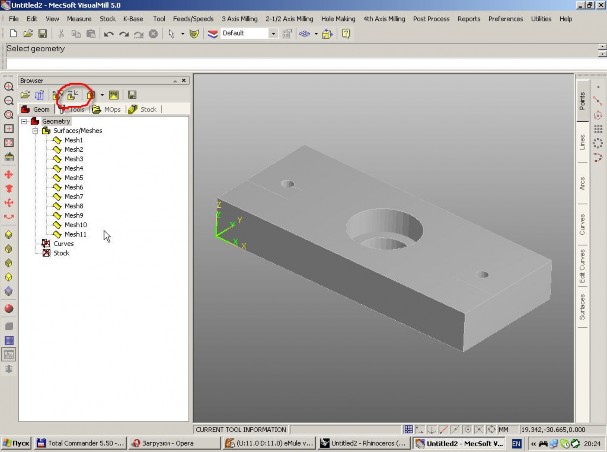This screenshot has width=607, height=452.
Task: Switch to Points vertical tab
Action: [x=583, y=101]
